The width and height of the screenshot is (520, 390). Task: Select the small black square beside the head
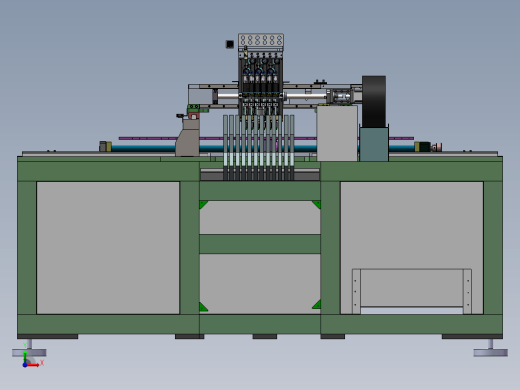tap(230, 44)
